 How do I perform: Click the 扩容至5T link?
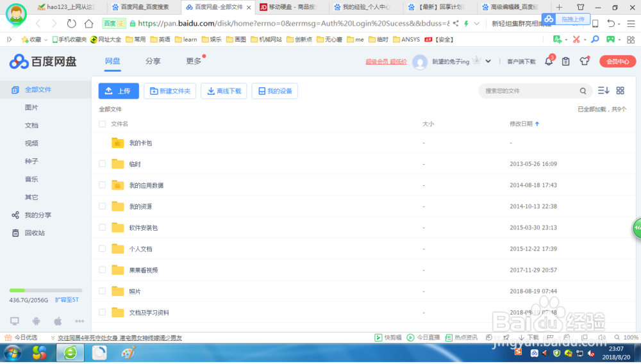click(67, 300)
